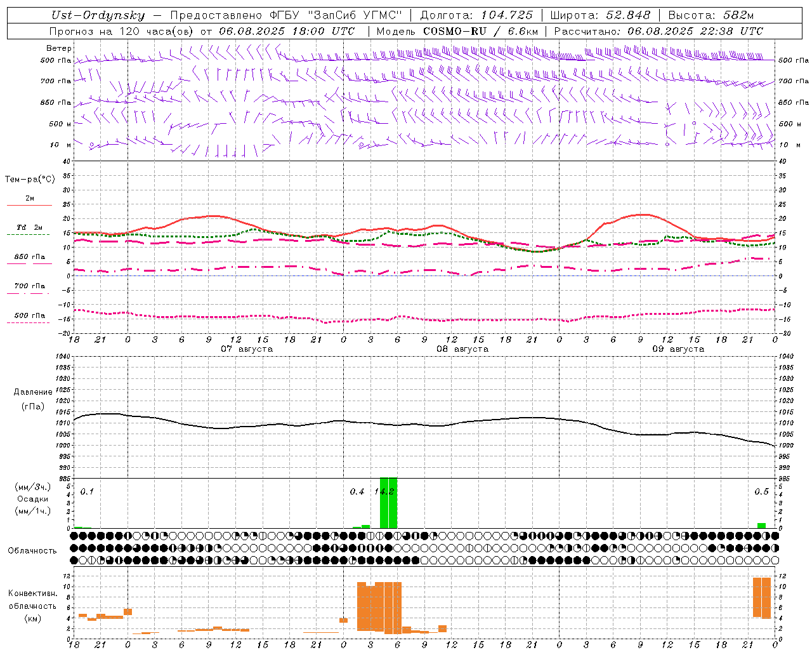Screen dimensions: 812x650
Task: Click the '0.5' precipitation value at right
Action: [x=761, y=491]
